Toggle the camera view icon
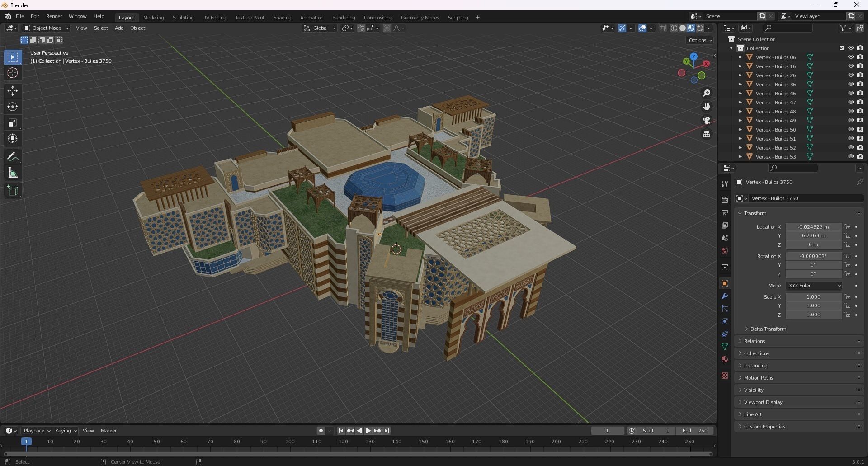The width and height of the screenshot is (868, 470). [707, 120]
